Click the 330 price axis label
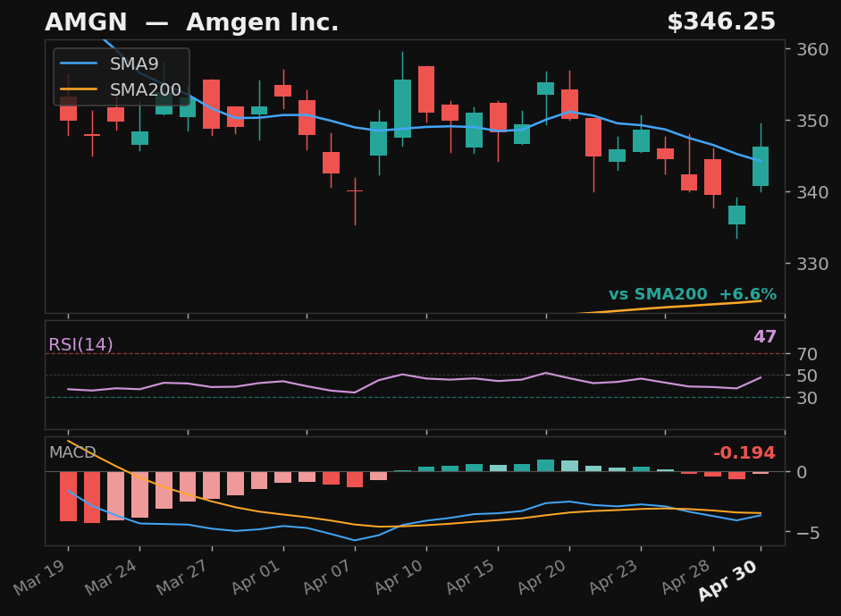Viewport: 841px width, 616px height. point(812,264)
